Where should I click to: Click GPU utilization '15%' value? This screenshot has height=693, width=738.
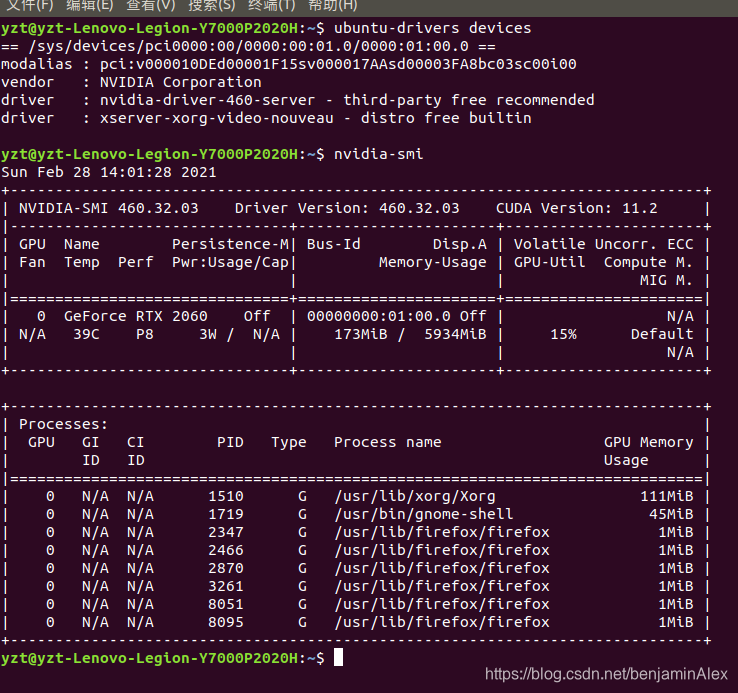click(x=563, y=334)
